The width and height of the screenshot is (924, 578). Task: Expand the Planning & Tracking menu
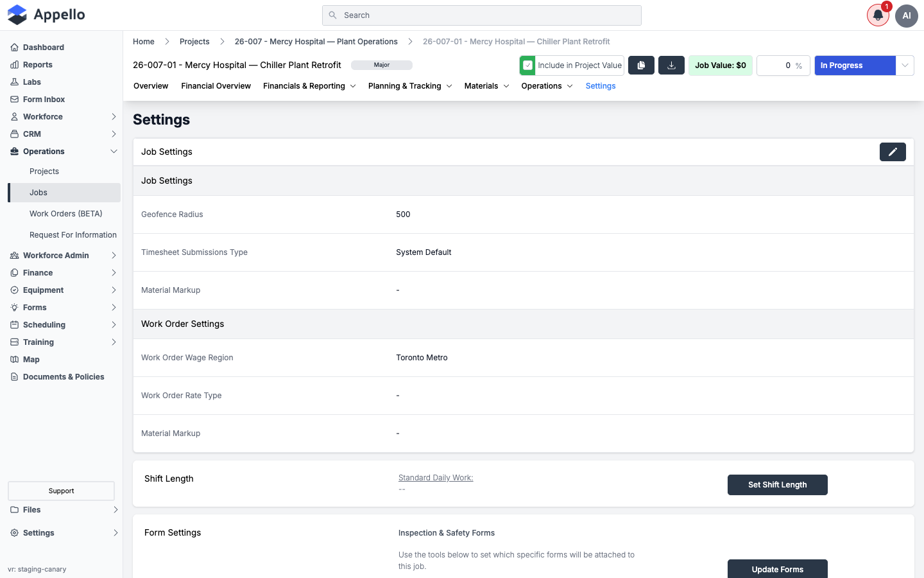tap(410, 86)
